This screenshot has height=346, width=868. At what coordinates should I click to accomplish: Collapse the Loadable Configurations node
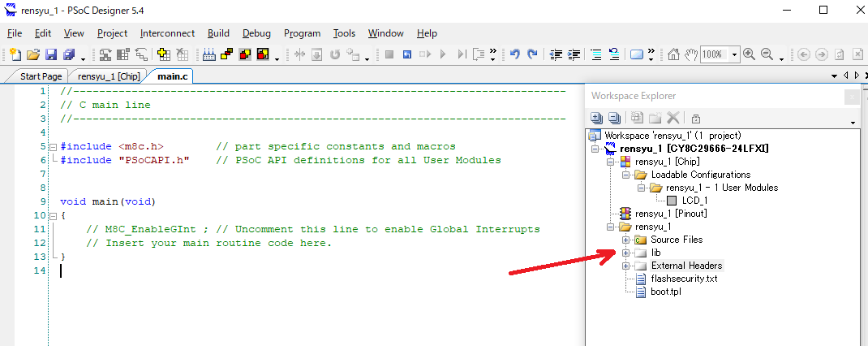tap(625, 175)
